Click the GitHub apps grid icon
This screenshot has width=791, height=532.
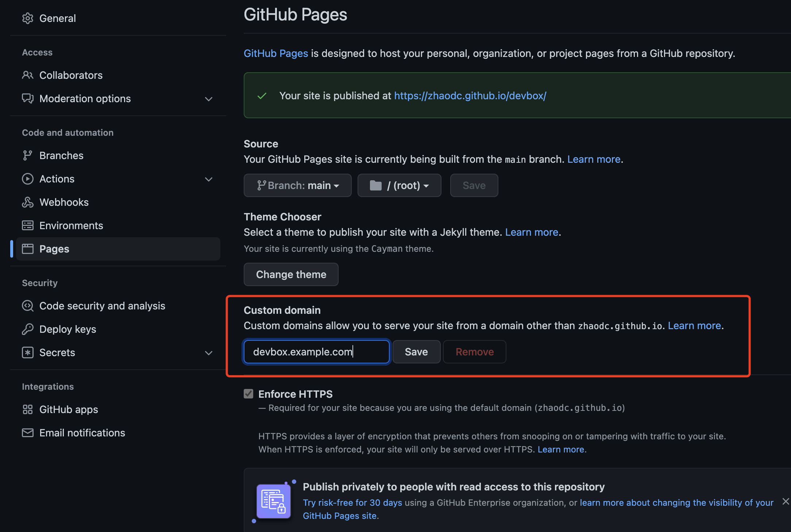(28, 409)
